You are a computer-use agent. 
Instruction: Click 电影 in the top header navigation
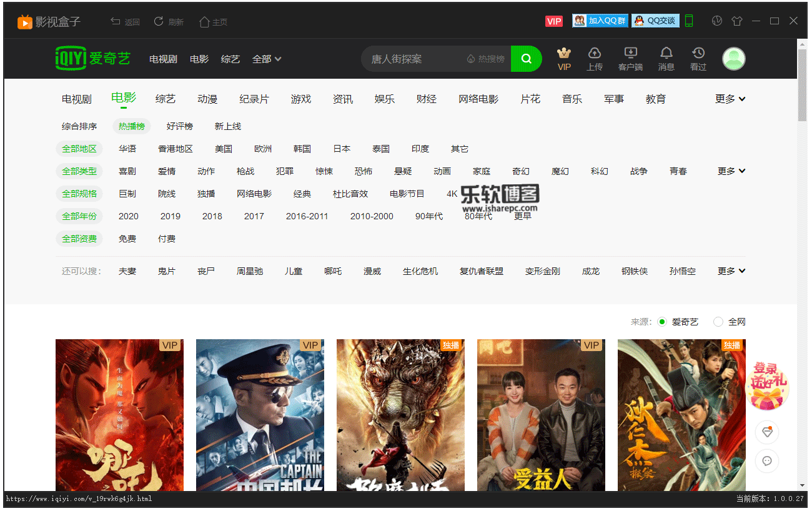click(199, 59)
